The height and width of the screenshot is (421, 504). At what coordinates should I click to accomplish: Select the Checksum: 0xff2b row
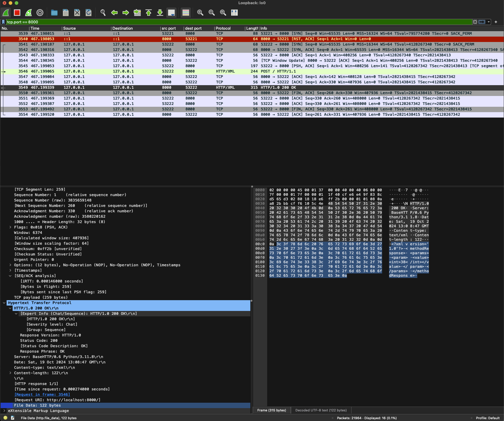(x=125, y=249)
